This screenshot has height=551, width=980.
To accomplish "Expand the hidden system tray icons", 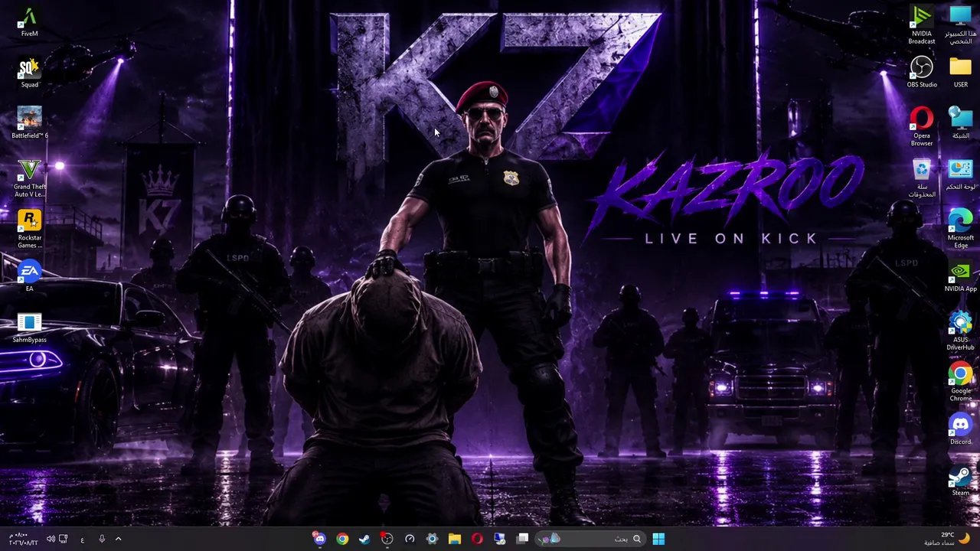I will pos(118,539).
